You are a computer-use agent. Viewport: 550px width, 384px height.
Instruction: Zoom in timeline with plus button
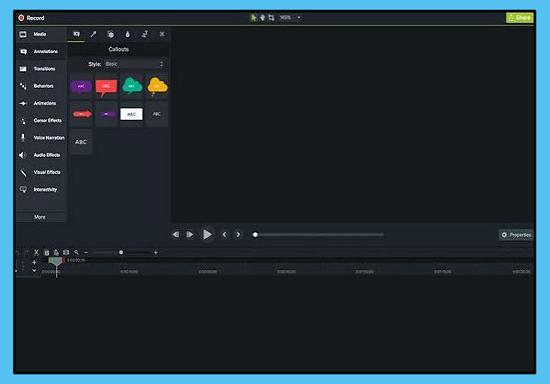tap(156, 252)
